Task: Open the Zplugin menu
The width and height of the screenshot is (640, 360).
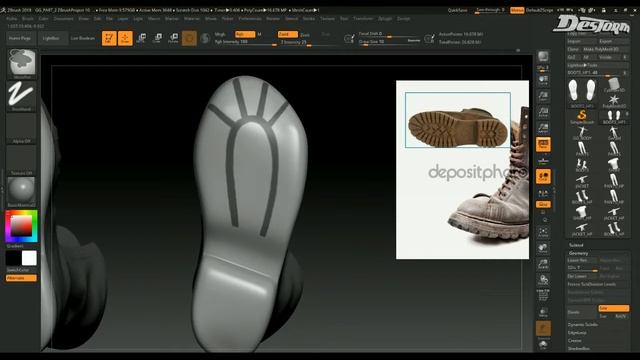Action: [x=385, y=18]
